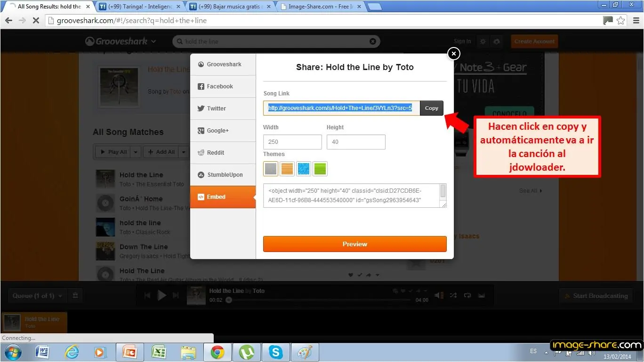Click the Add All button
This screenshot has width=644, height=362.
(161, 152)
